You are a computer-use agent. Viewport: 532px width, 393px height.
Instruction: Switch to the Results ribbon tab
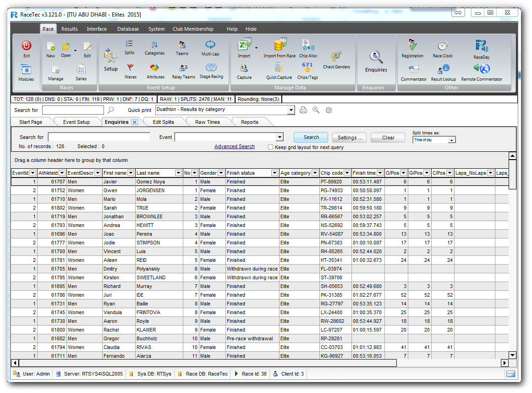(70, 29)
